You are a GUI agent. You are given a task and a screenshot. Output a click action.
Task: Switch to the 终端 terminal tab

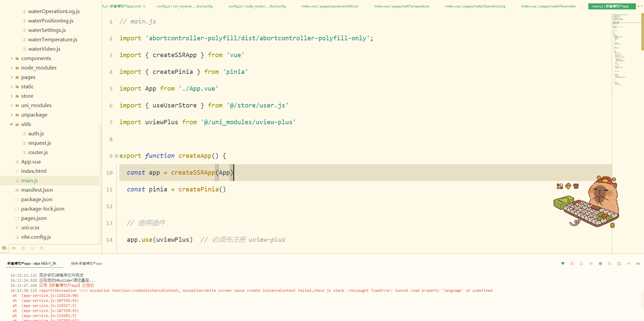87,264
